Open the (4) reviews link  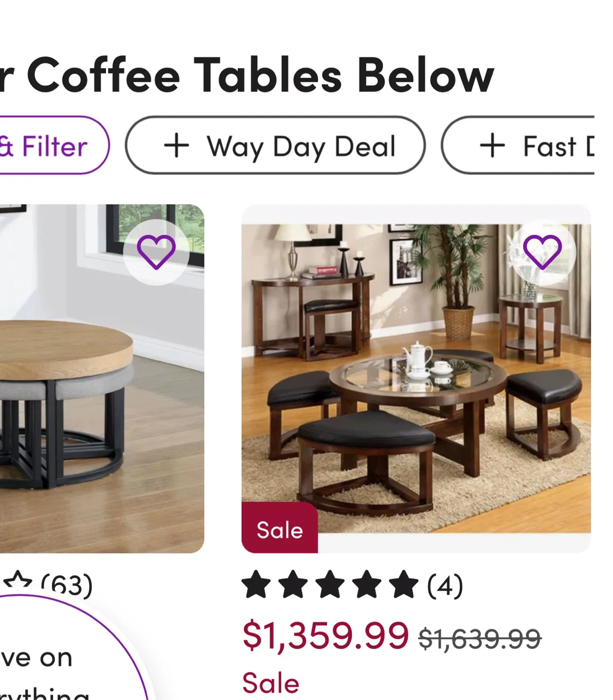[x=445, y=585]
